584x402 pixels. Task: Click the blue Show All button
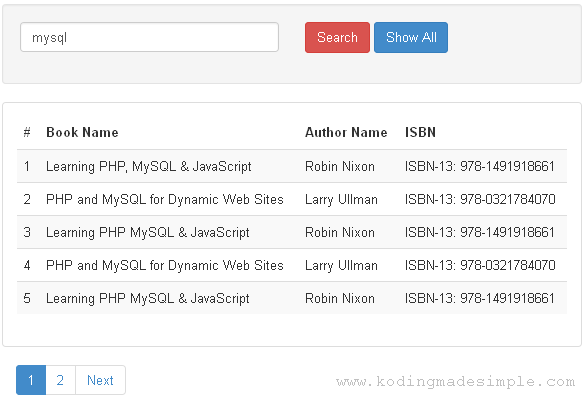tap(411, 37)
